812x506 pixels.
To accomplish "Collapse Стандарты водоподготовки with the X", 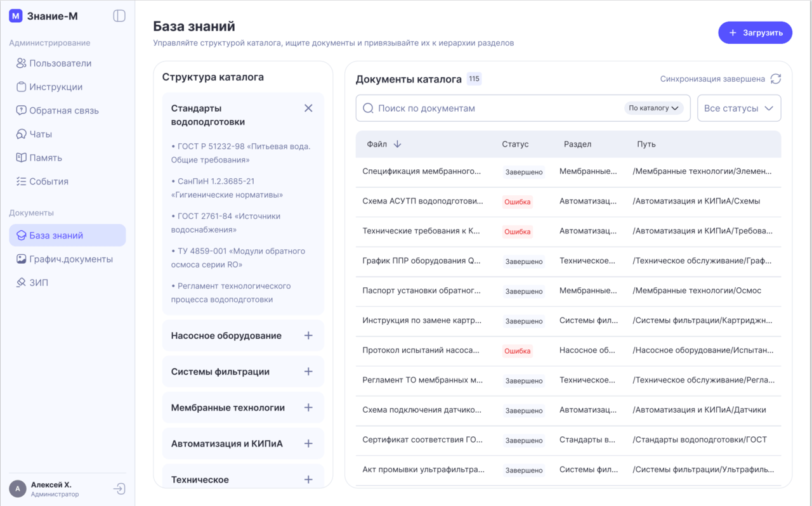I will coord(308,108).
